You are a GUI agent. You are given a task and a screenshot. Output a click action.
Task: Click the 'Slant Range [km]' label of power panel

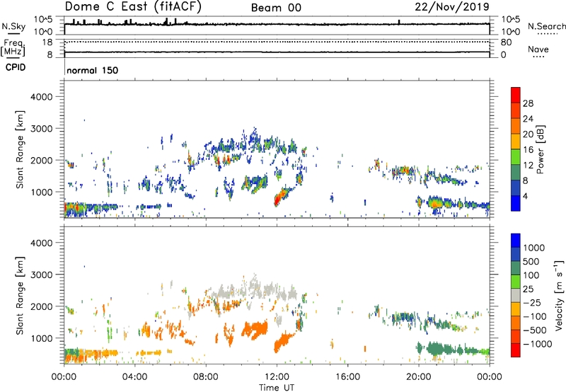[20, 149]
